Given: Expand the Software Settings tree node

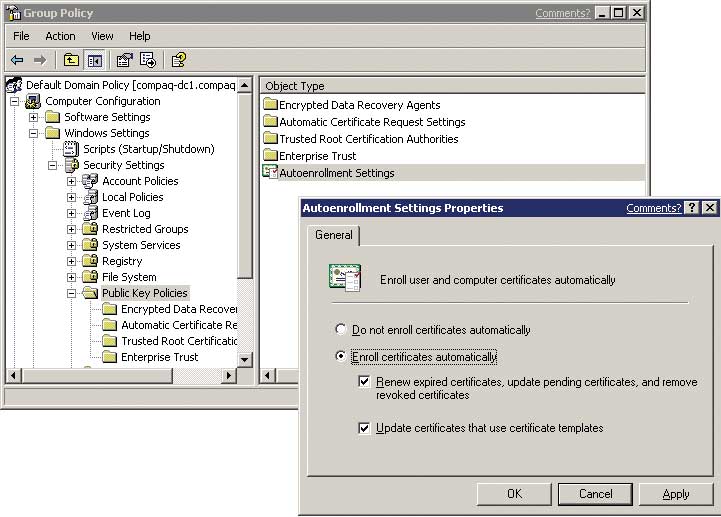Looking at the screenshot, I should click(x=34, y=117).
